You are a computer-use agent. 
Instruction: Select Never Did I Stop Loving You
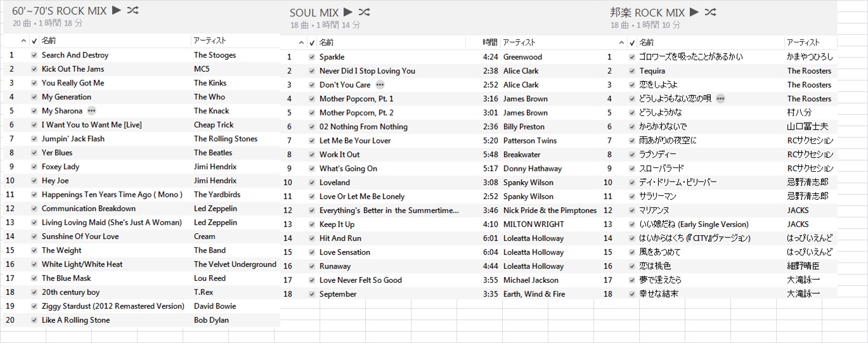367,71
